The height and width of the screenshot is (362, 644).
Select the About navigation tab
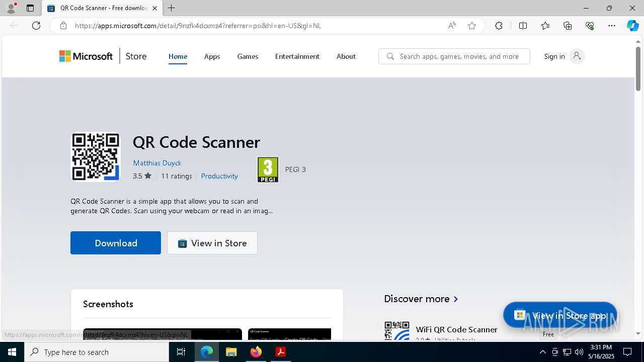346,56
